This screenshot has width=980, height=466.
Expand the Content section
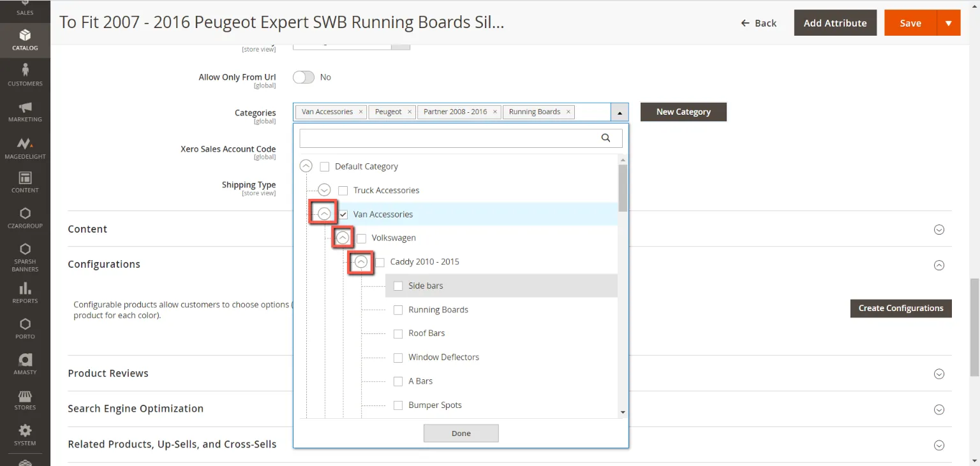click(x=939, y=229)
